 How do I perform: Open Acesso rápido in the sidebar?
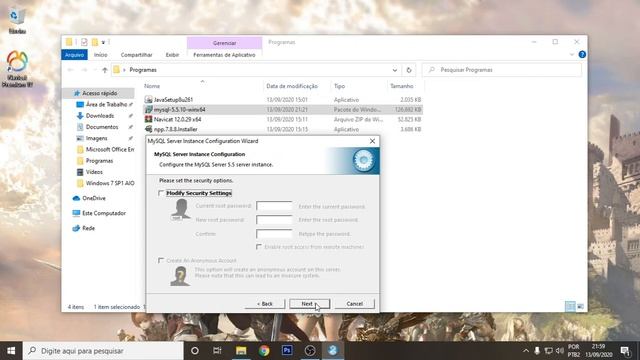pos(99,93)
